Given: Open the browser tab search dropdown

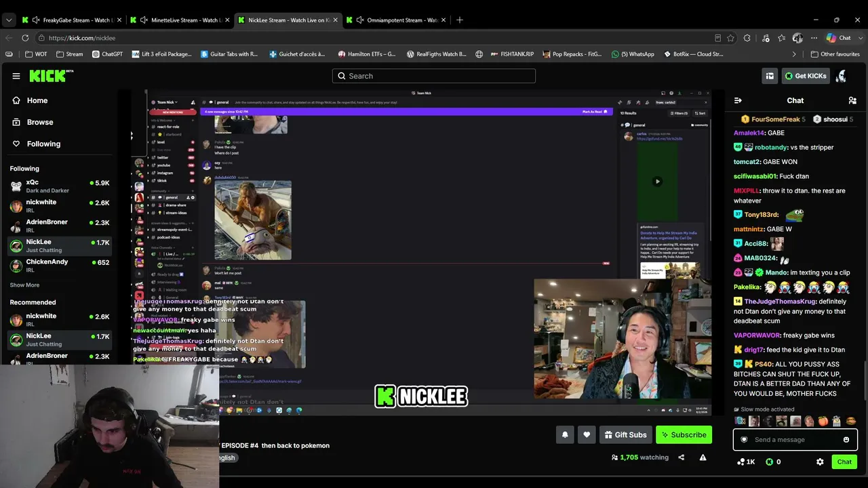Looking at the screenshot, I should click(9, 20).
